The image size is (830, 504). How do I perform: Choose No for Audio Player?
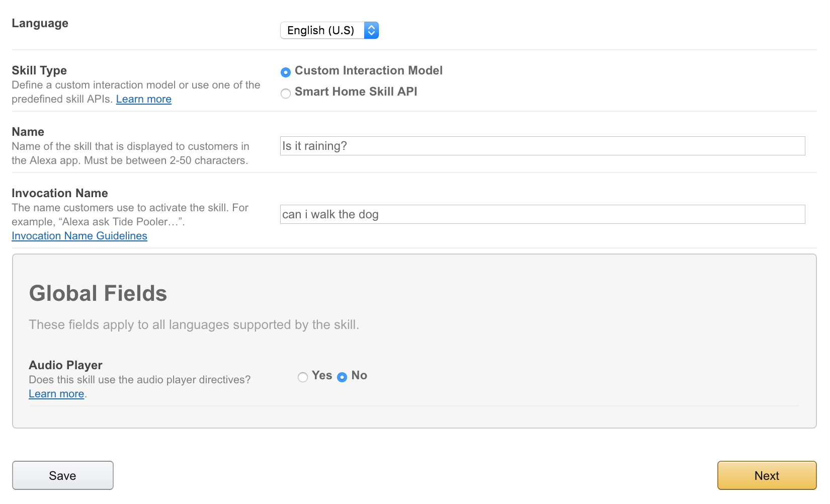[342, 377]
